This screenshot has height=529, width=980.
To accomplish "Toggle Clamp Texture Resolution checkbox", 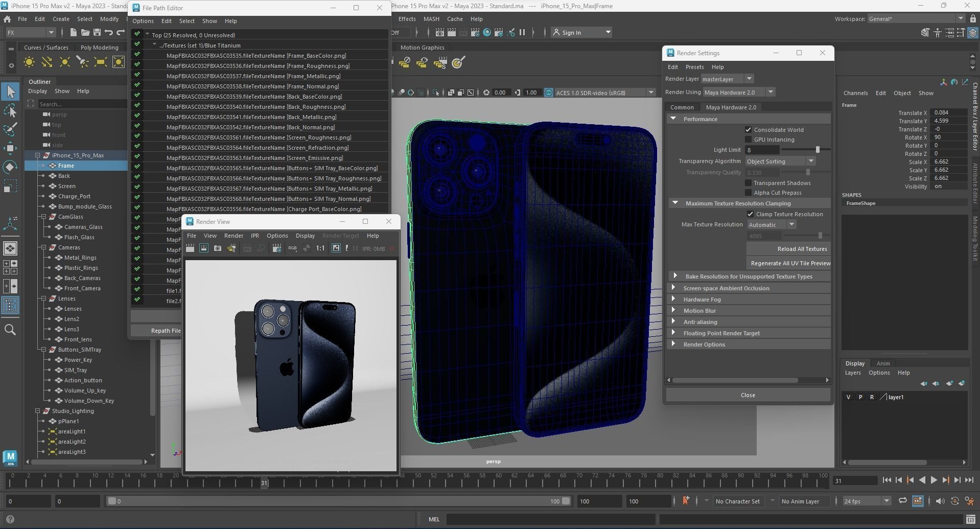I will [x=751, y=214].
